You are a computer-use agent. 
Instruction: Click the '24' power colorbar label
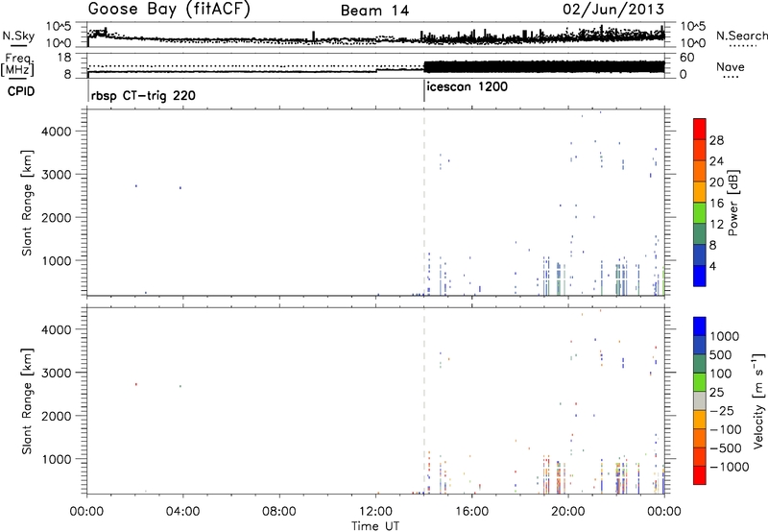[x=716, y=161]
